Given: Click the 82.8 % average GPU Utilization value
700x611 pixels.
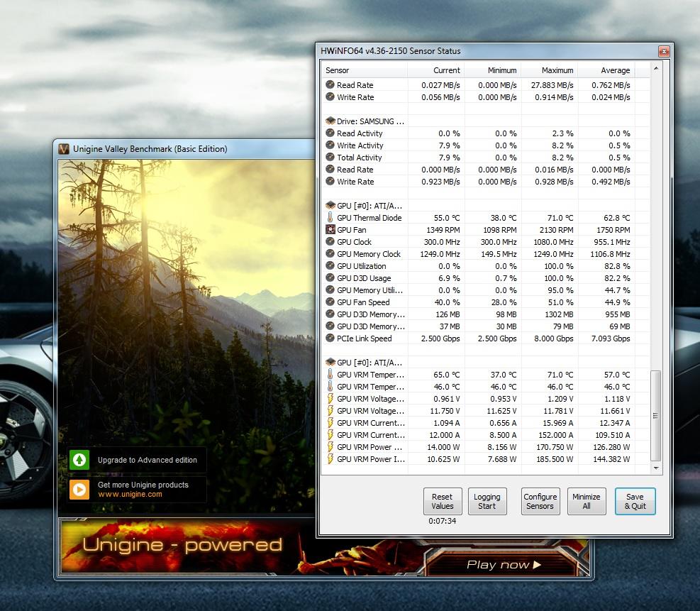Looking at the screenshot, I should [x=617, y=265].
